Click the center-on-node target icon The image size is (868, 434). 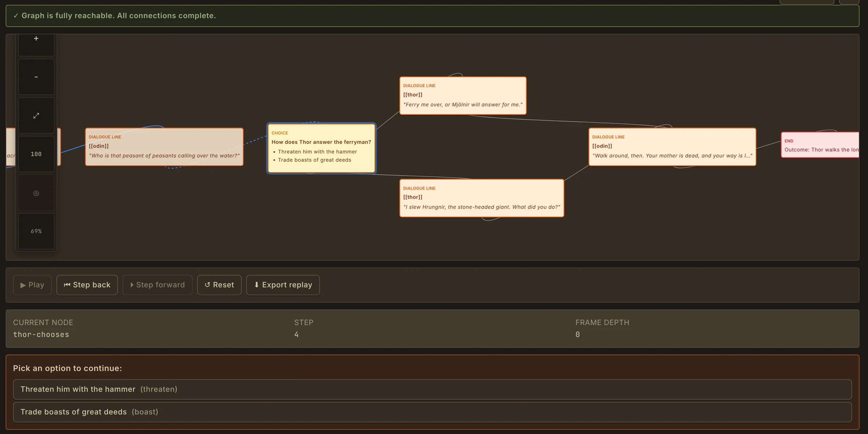[x=36, y=193]
